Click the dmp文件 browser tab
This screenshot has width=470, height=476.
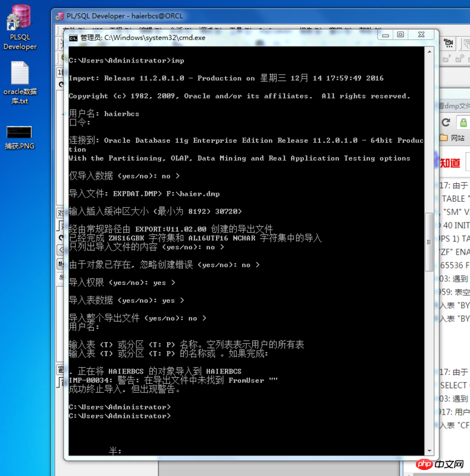tap(455, 106)
